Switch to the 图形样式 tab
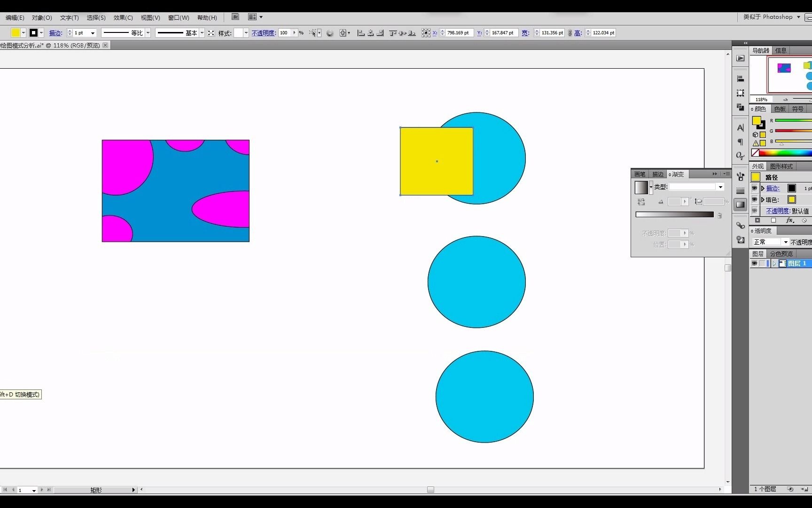Viewport: 812px width, 508px height. pyautogui.click(x=781, y=166)
